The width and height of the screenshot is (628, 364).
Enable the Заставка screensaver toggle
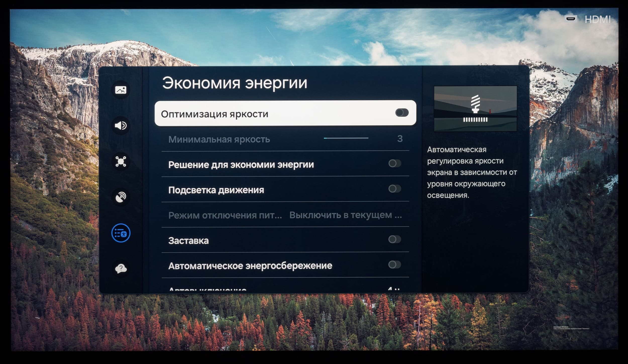tap(395, 239)
